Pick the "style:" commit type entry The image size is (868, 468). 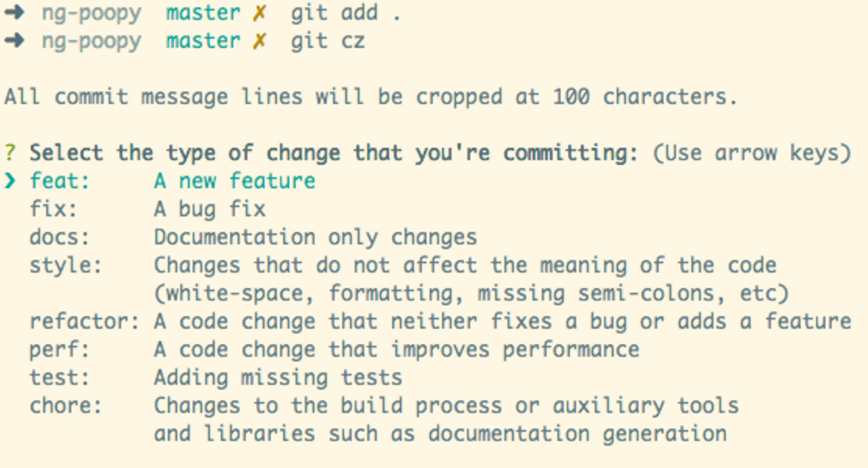click(66, 265)
